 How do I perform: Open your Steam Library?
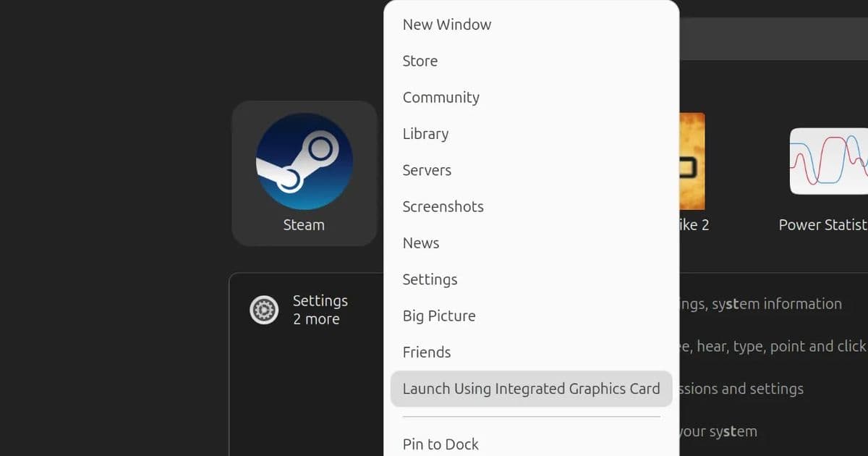tap(425, 133)
